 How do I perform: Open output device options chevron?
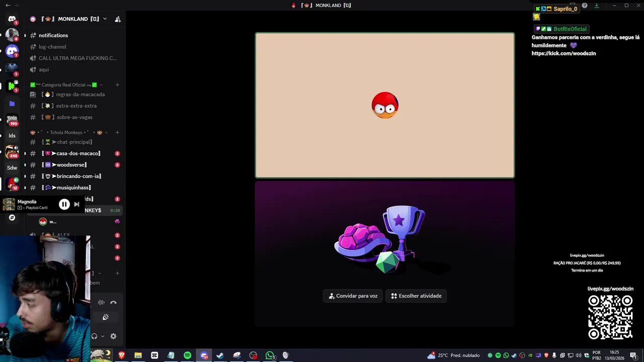tap(103, 336)
